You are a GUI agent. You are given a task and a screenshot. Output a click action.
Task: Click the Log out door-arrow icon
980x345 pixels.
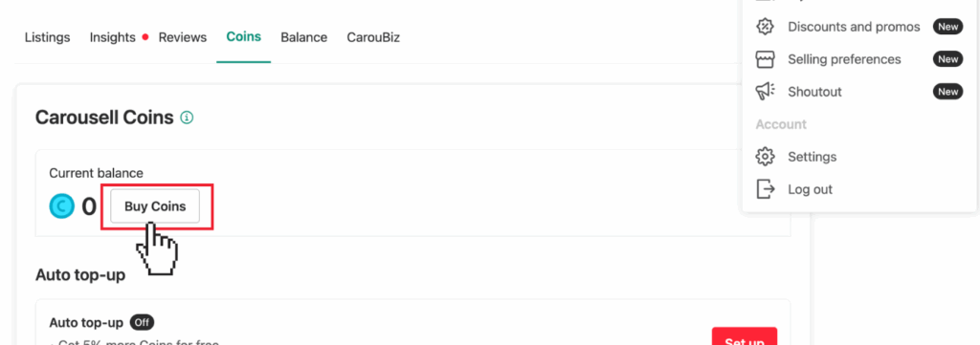765,189
